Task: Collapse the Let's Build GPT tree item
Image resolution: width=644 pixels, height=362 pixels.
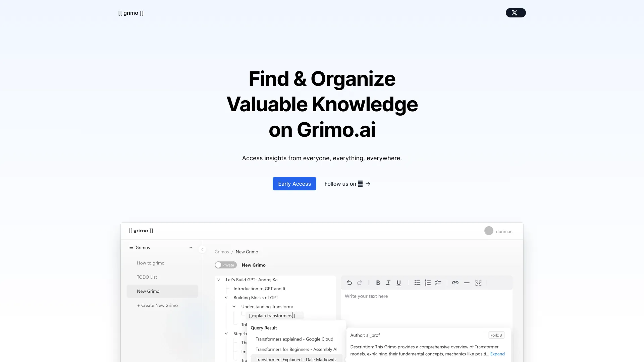Action: tap(218, 279)
